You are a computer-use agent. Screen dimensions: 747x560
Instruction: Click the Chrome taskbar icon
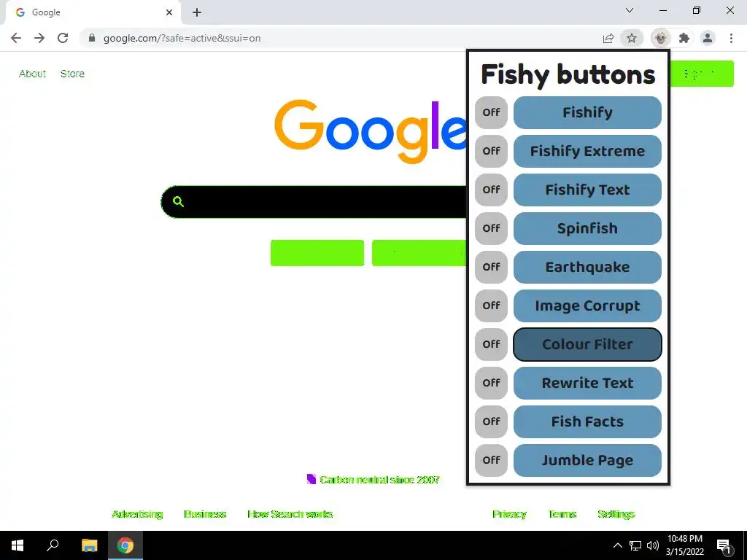[125, 545]
